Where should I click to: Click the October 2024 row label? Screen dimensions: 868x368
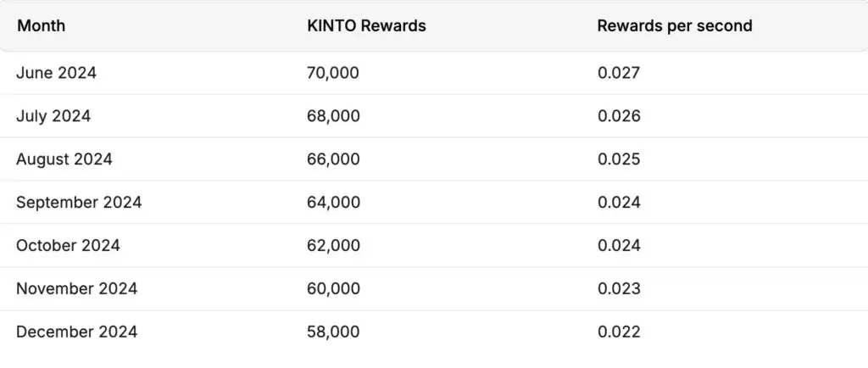coord(68,246)
